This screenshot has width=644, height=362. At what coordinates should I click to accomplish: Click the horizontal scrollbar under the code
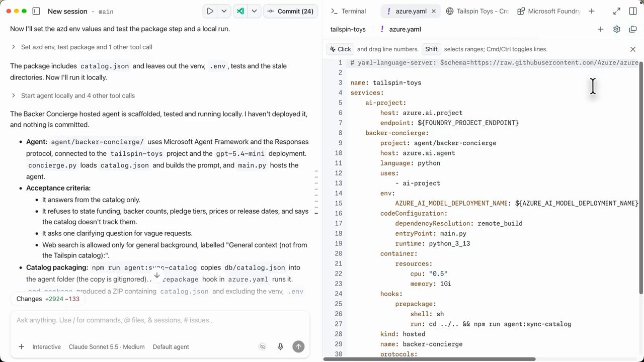(430, 359)
